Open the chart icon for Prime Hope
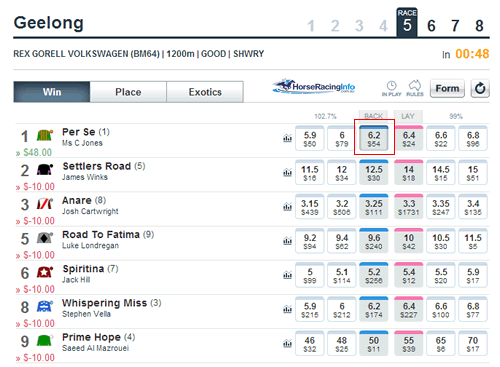 pyautogui.click(x=287, y=343)
